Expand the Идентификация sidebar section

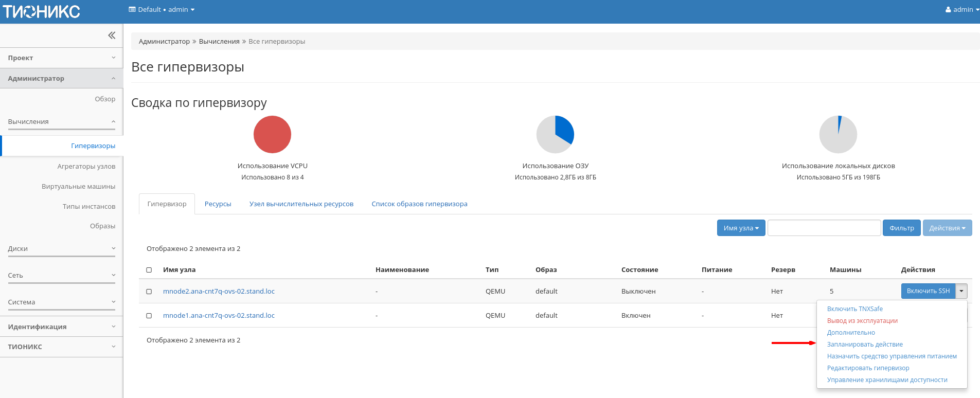[61, 327]
